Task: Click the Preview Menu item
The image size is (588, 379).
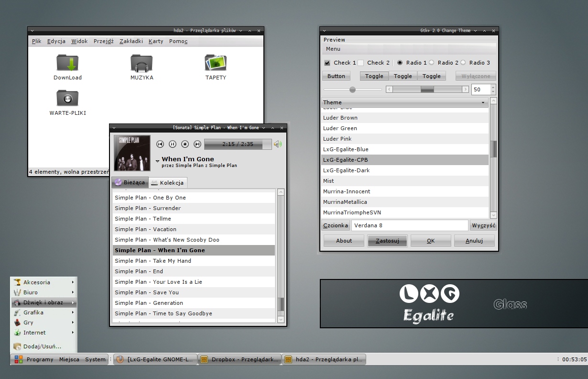Action: [333, 49]
